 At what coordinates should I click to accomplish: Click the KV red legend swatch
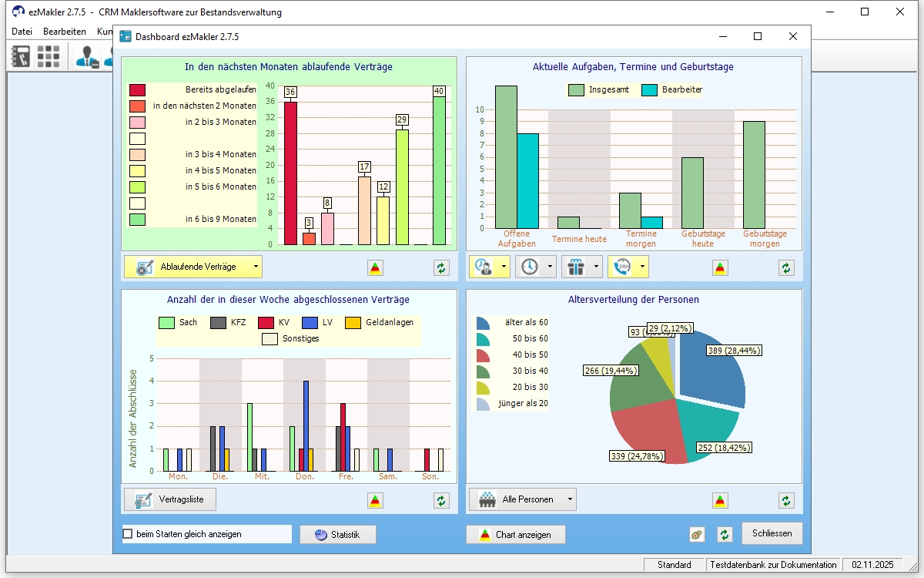pyautogui.click(x=266, y=323)
